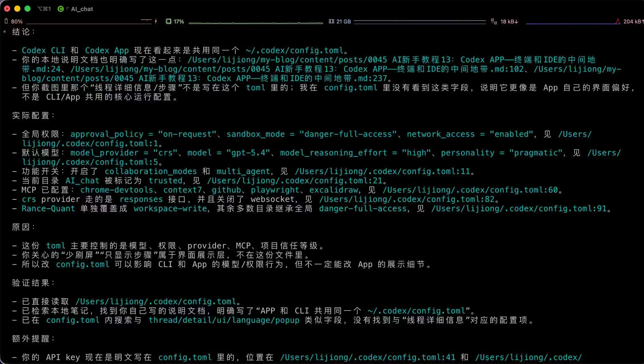
Task: Click the 18 kB download speed readout
Action: [509, 22]
